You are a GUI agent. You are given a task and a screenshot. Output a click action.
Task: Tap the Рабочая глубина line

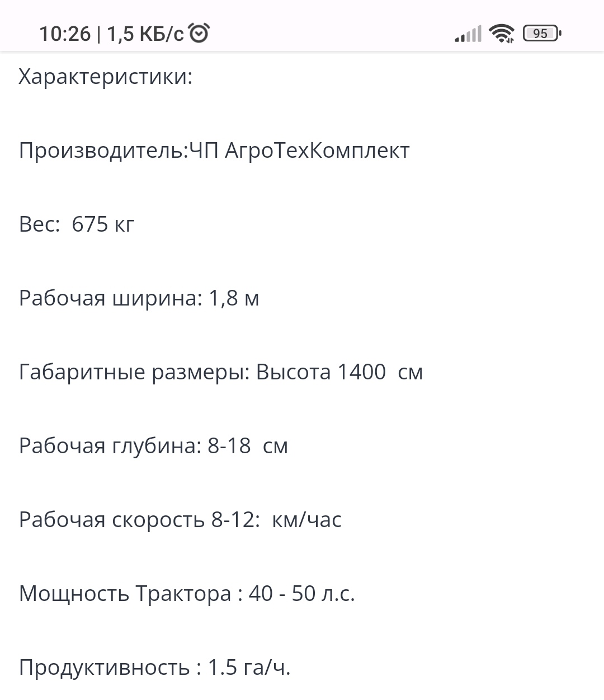(x=153, y=446)
